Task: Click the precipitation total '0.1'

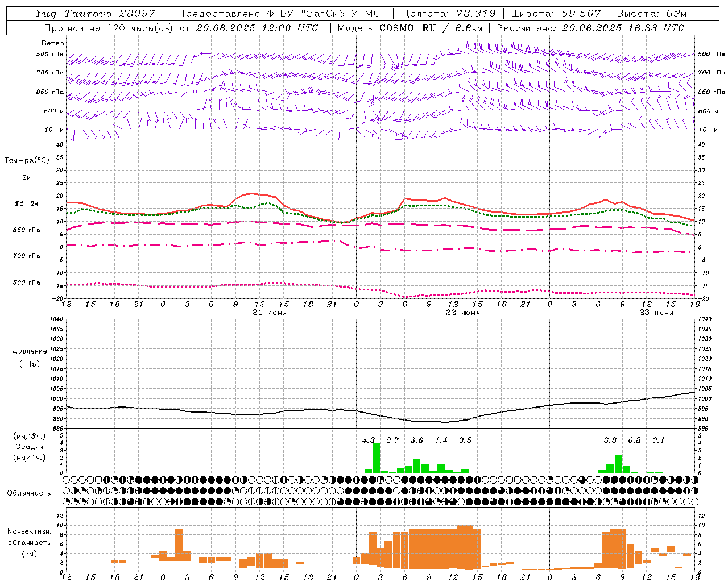Action: point(658,440)
